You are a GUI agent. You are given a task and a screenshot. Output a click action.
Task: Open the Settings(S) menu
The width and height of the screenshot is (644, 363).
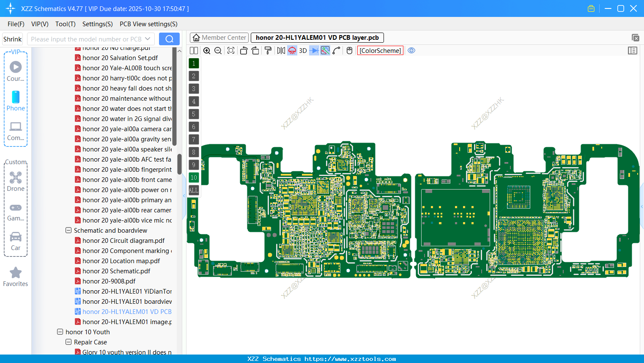[x=98, y=24]
